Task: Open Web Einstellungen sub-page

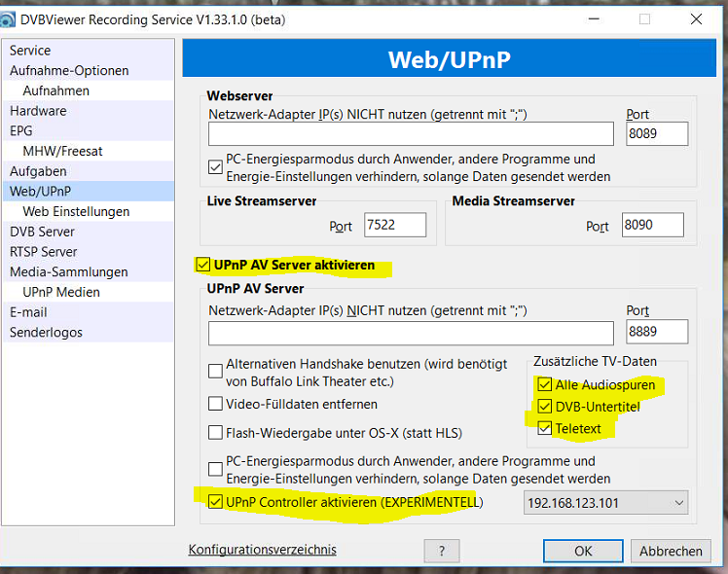Action: [89, 211]
